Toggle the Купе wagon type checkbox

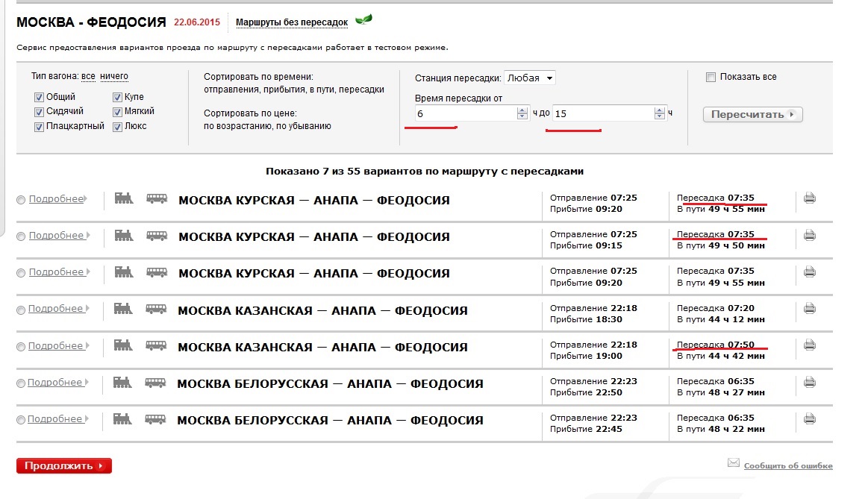click(118, 98)
